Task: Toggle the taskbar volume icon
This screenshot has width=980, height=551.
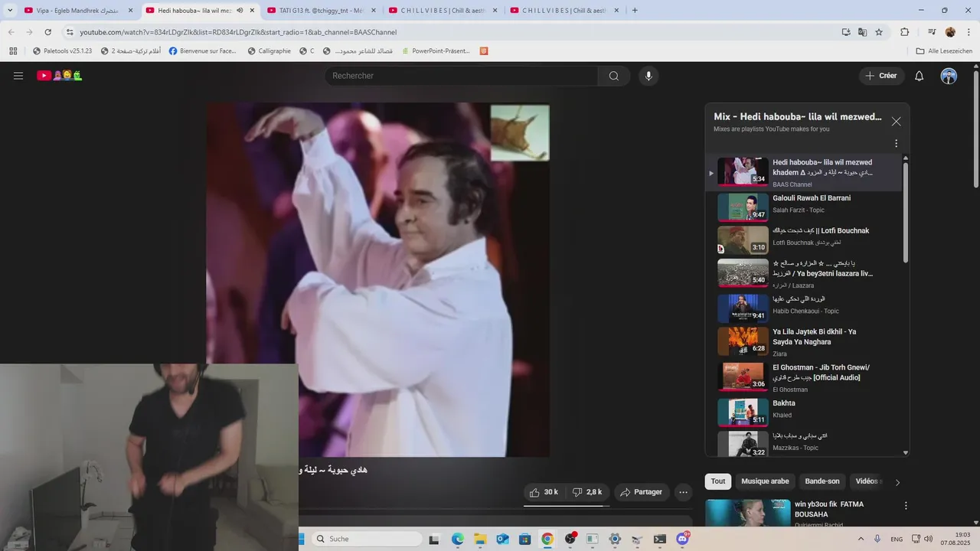Action: tap(928, 539)
